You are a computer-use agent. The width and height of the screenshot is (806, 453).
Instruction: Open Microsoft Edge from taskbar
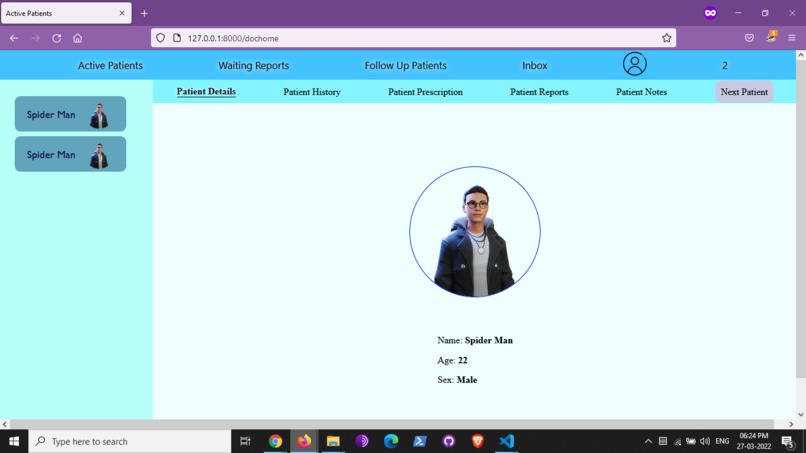[391, 441]
